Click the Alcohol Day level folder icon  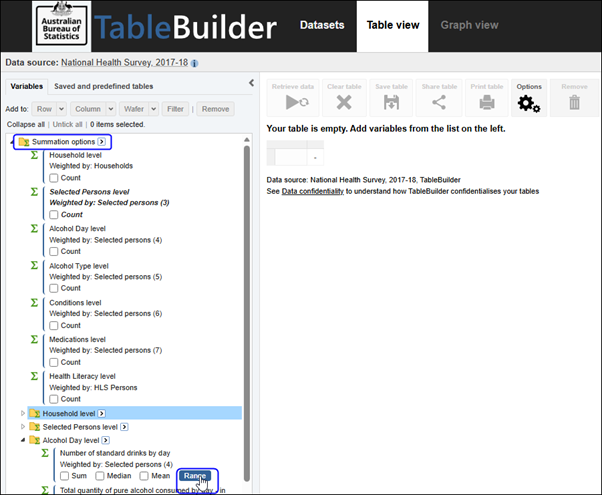coord(35,440)
